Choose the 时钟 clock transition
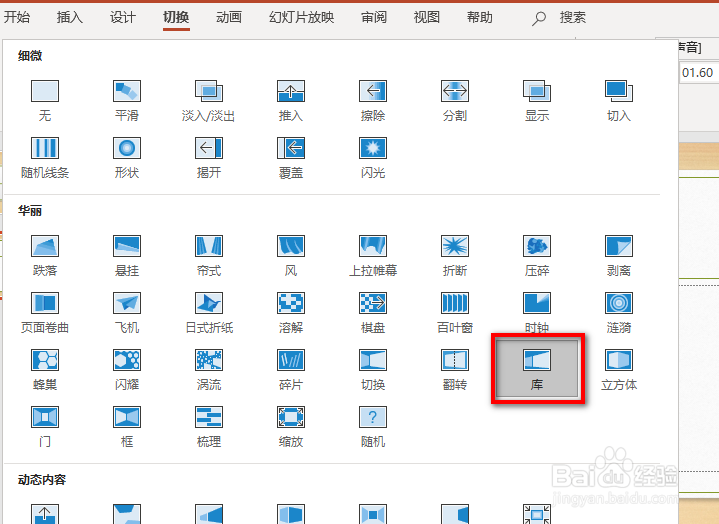This screenshot has width=719, height=524. point(537,313)
